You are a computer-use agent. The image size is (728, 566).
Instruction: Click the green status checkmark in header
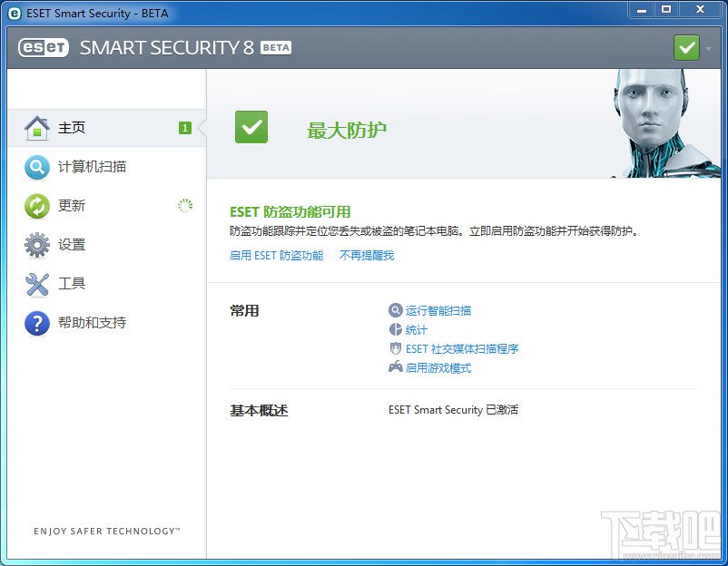click(x=686, y=48)
